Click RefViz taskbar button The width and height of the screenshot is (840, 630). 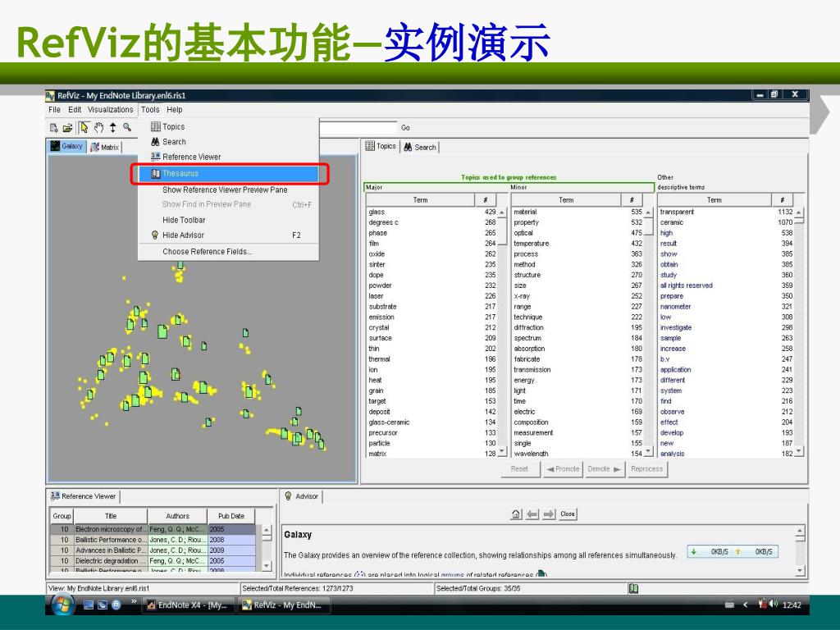283,605
